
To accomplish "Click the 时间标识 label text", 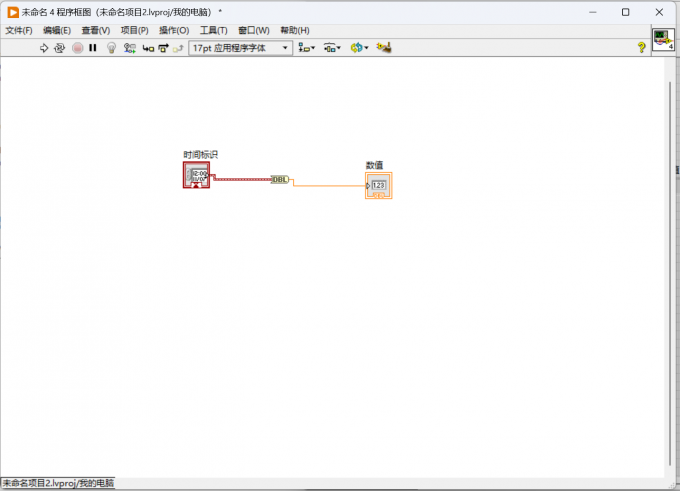I will pyautogui.click(x=201, y=155).
